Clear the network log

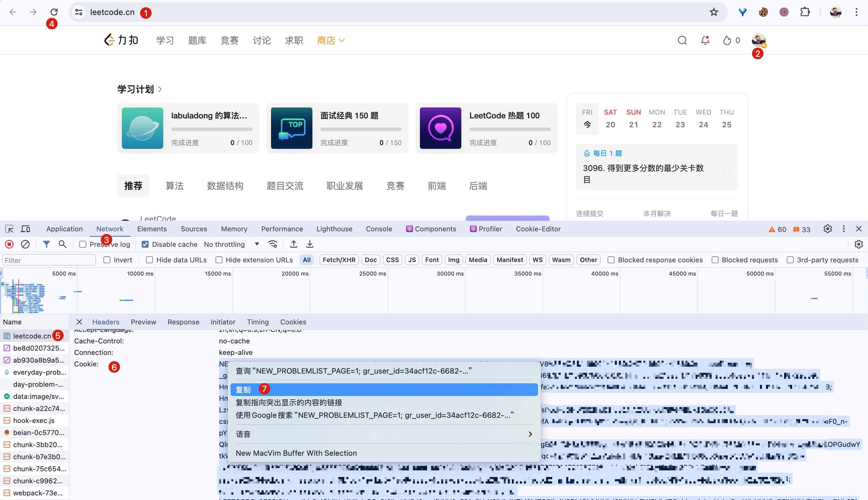click(25, 244)
